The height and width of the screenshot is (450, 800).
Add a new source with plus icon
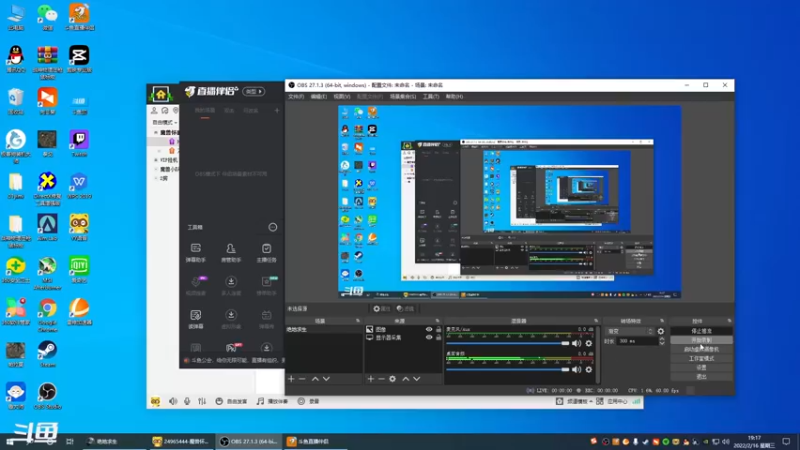[371, 379]
